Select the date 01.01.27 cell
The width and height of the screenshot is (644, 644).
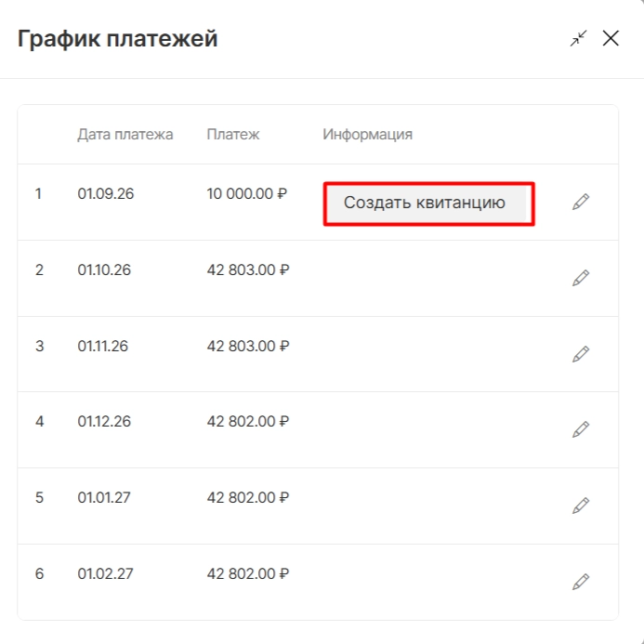pos(104,498)
